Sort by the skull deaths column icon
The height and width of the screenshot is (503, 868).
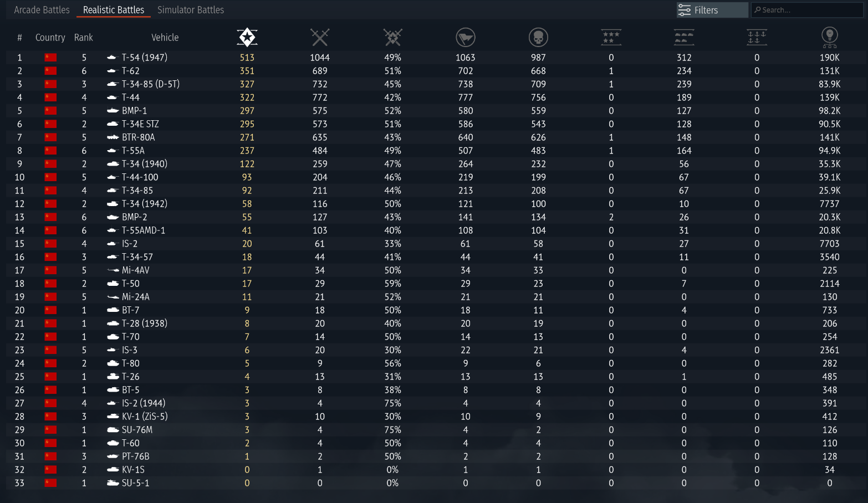click(538, 38)
